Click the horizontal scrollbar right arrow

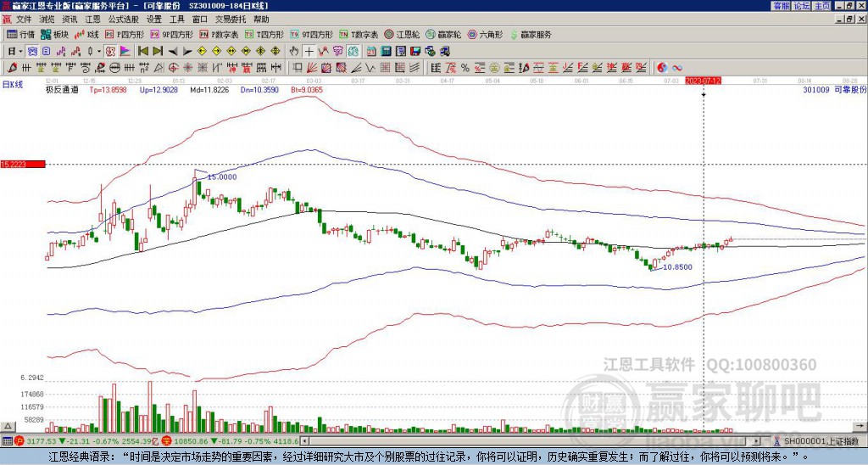pos(757,441)
